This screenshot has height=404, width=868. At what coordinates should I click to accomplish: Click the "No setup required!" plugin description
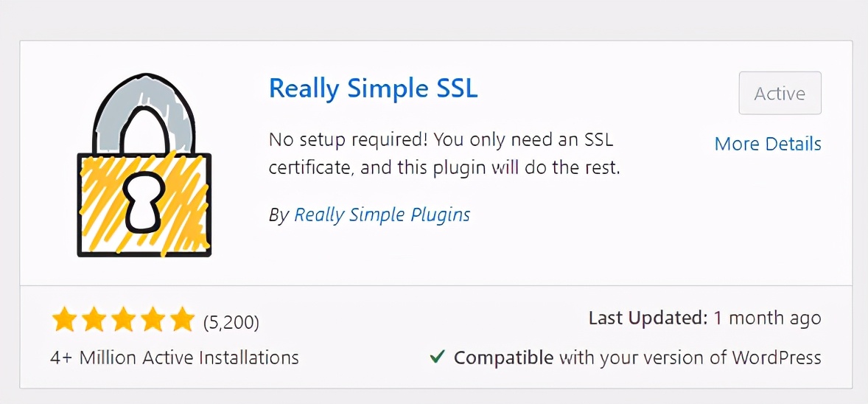[444, 153]
